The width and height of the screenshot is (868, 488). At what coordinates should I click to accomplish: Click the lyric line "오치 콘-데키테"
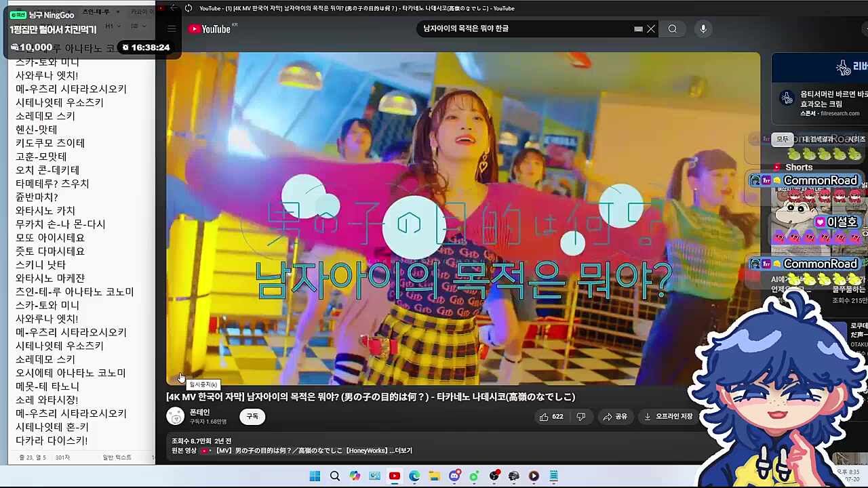coord(47,170)
